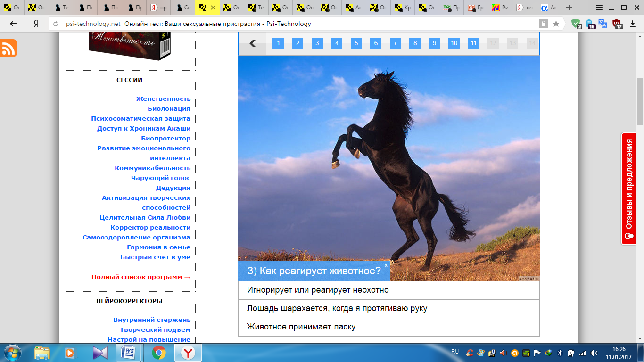
Task: Open 'Целительная Сила Любви' link
Action: 145,217
